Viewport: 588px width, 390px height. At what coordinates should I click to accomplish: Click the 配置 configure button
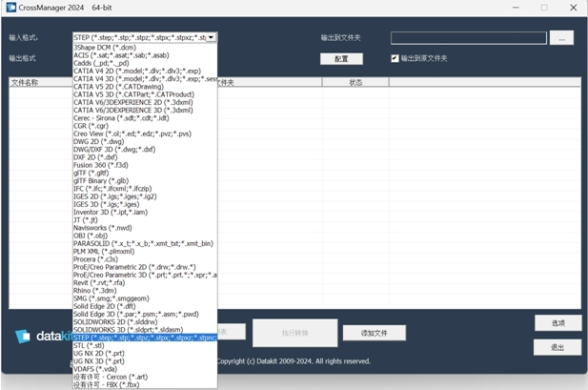point(341,59)
